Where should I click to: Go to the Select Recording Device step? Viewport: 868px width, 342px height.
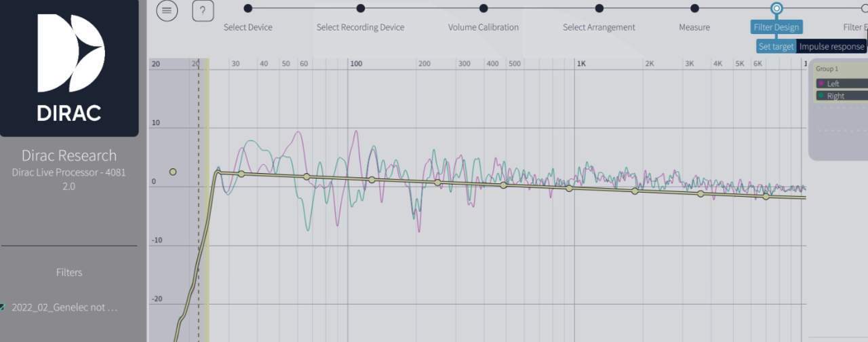pos(360,27)
